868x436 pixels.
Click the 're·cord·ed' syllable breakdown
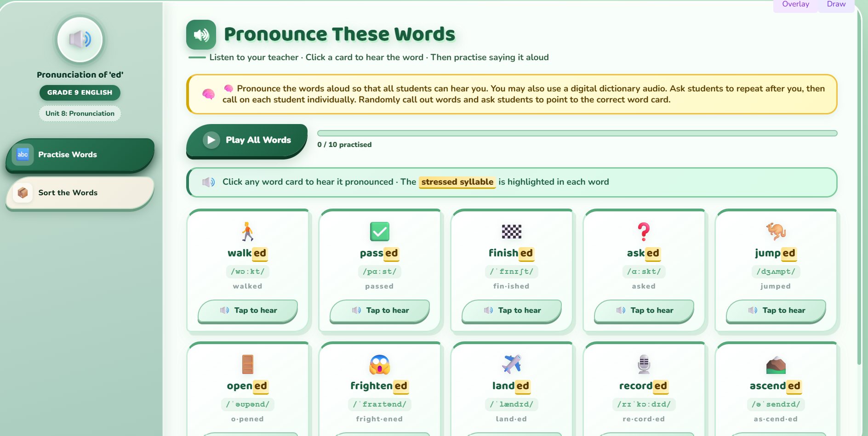(644, 419)
